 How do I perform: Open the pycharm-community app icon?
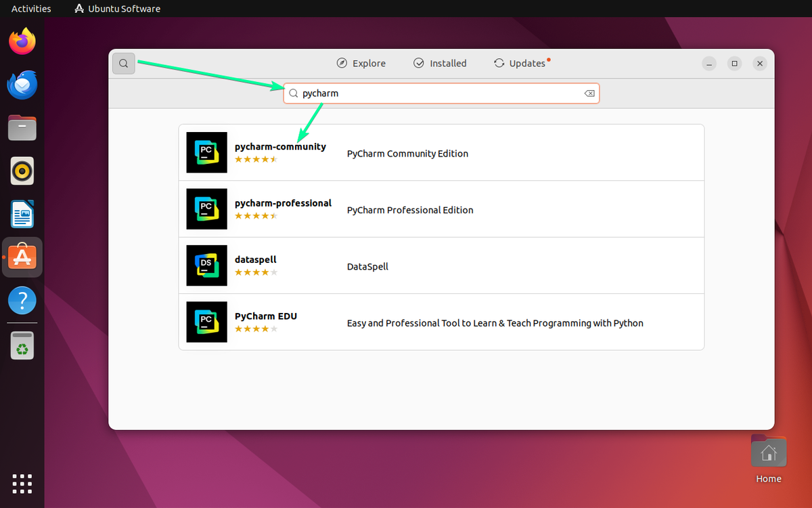(x=206, y=152)
